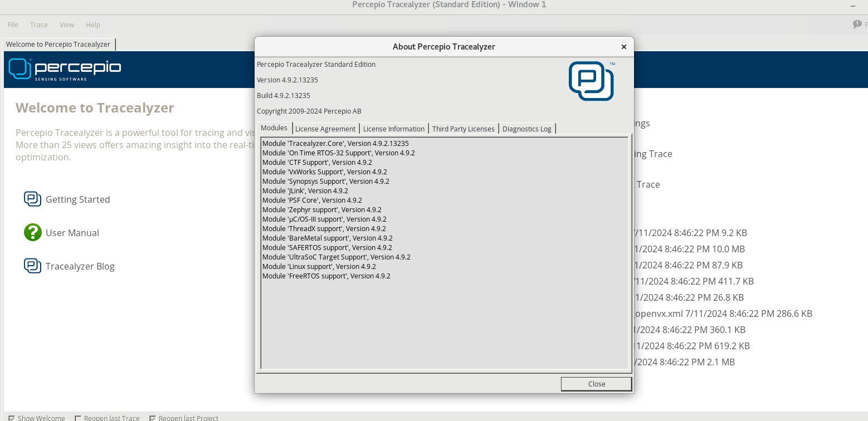
Task: Click the Close button in About dialog
Action: pos(597,384)
